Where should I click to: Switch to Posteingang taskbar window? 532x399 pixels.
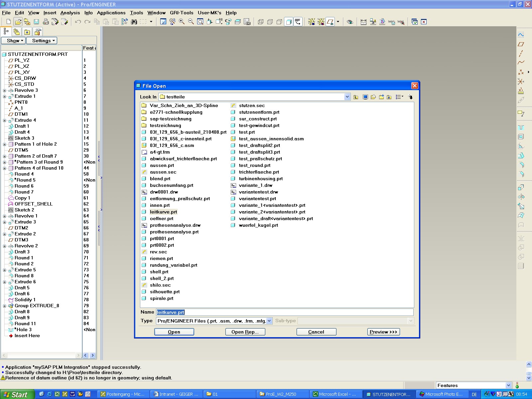click(123, 394)
